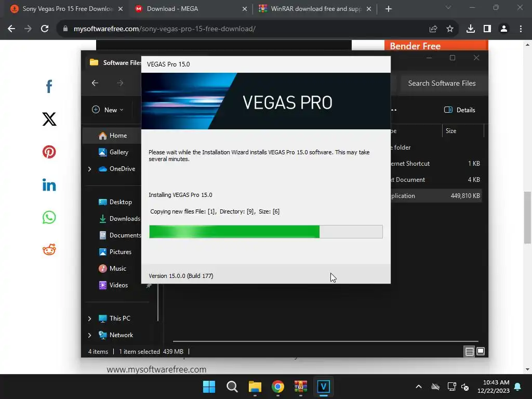The width and height of the screenshot is (532, 399).
Task: Open muted volume icon in tray
Action: pos(465,387)
